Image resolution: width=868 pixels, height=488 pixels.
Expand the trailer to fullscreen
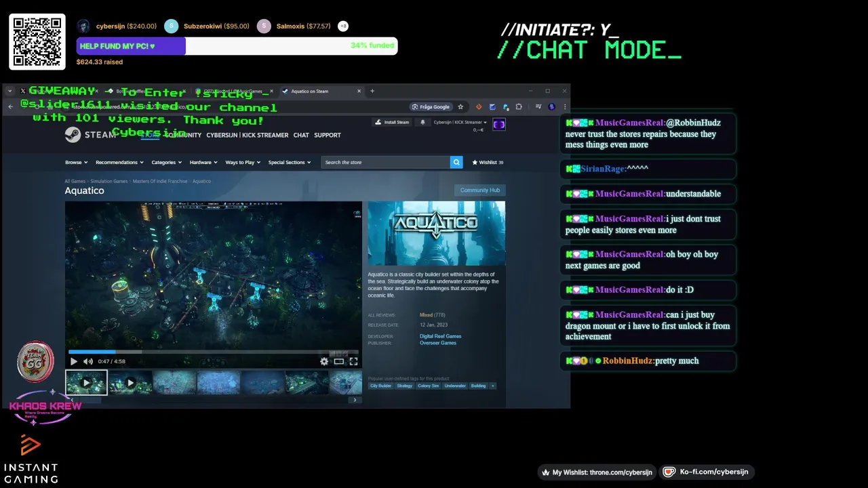353,361
